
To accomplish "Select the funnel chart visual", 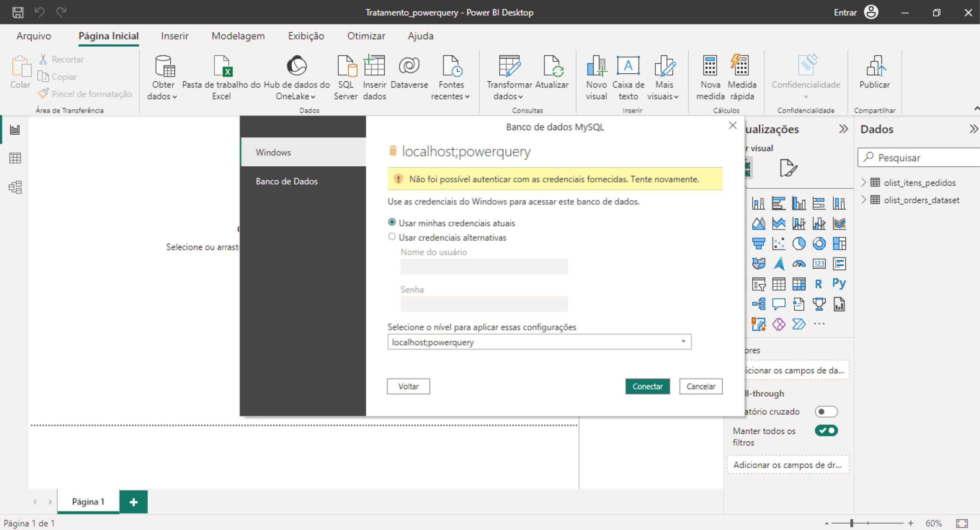I will (x=759, y=243).
